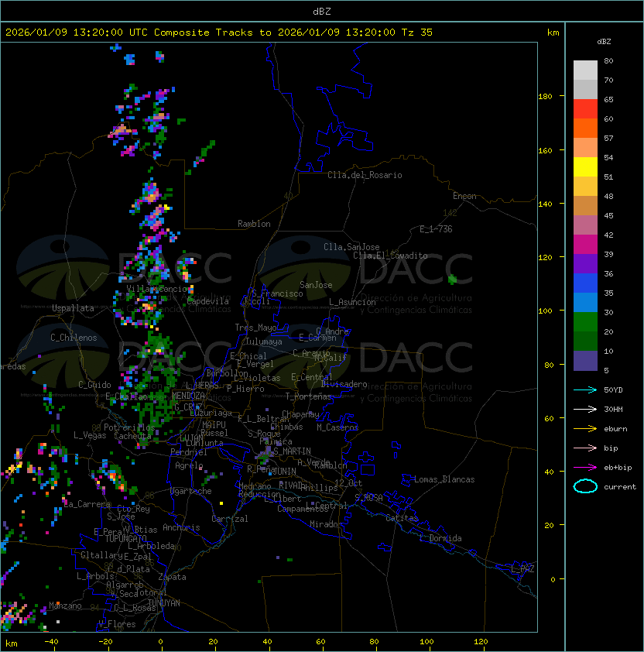Select the royal blue swatch in dBZ scale
The height and width of the screenshot is (652, 644).
(585, 283)
